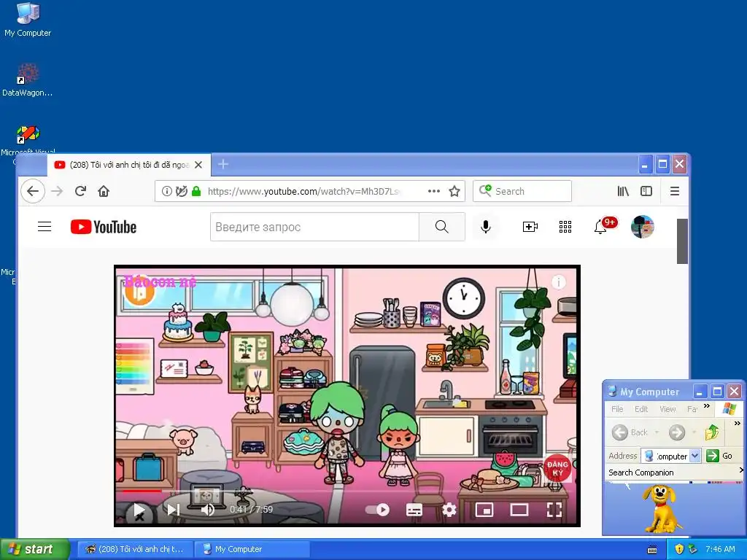The height and width of the screenshot is (560, 747).
Task: Switch to YouTube taskbar button
Action: click(135, 549)
